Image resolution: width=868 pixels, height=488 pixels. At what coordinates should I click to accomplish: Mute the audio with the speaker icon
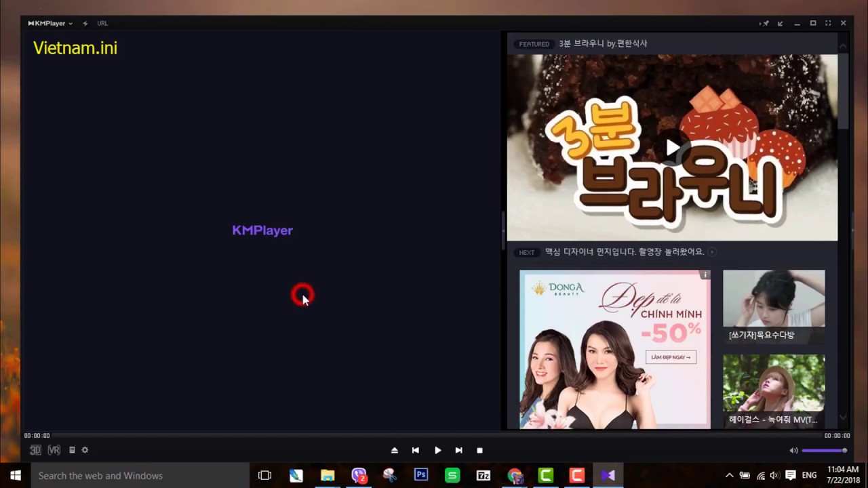click(793, 450)
